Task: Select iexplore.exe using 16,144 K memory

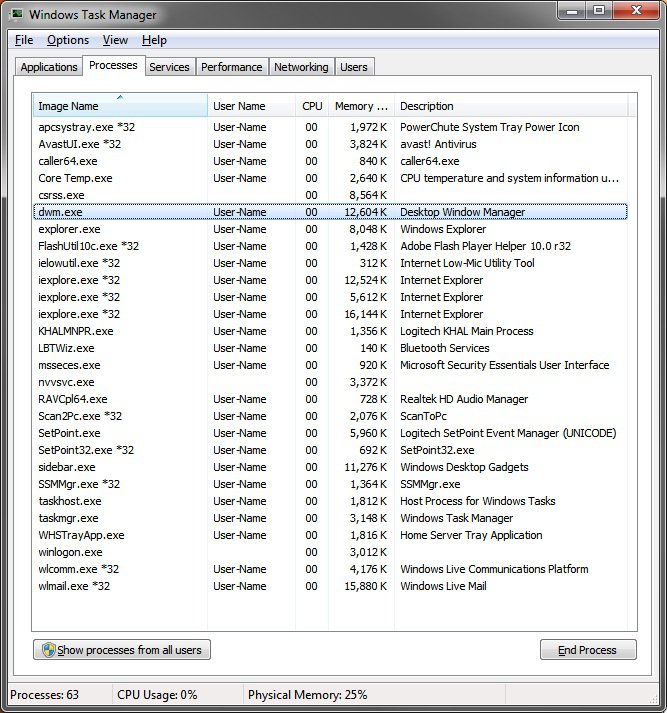Action: (330, 314)
